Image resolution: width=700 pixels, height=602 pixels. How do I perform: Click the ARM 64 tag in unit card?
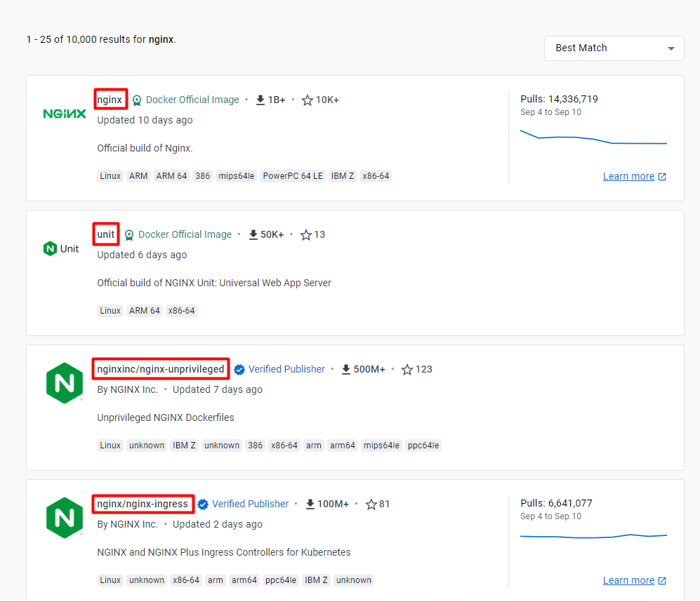(x=144, y=311)
